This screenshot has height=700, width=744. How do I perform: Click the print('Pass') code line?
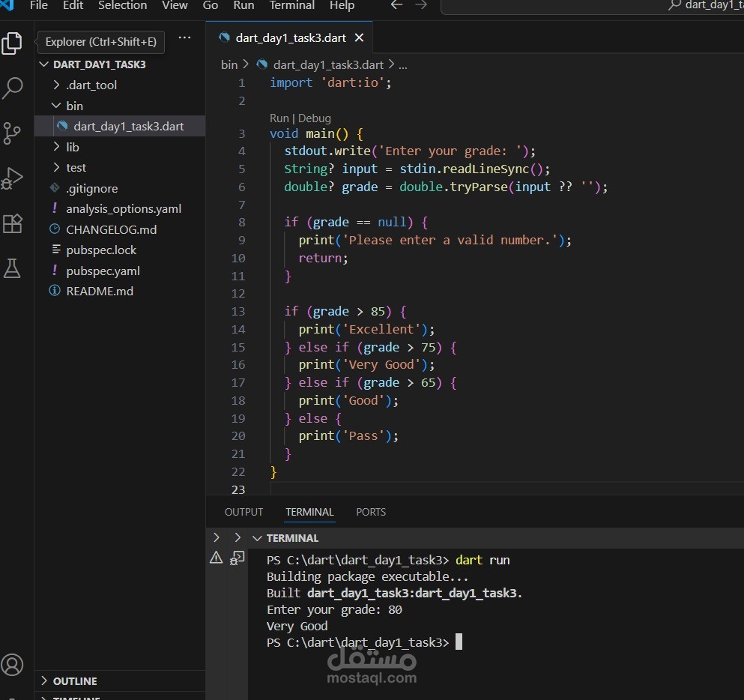point(348,435)
